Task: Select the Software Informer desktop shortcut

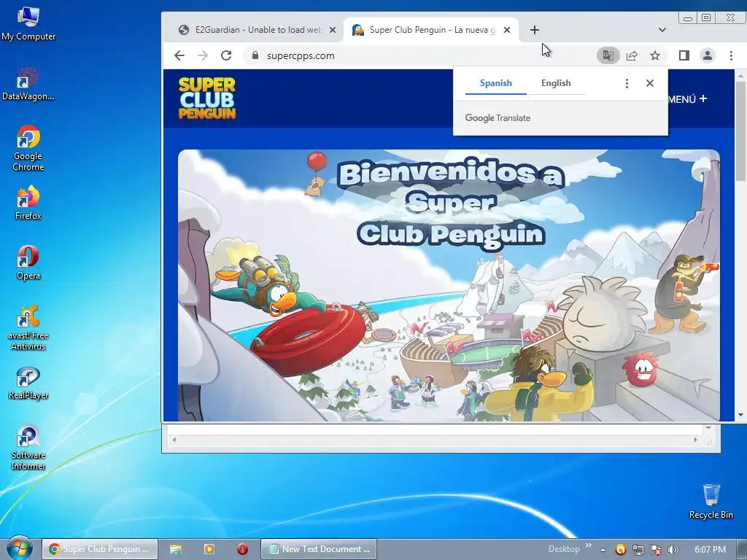Action: tap(28, 448)
